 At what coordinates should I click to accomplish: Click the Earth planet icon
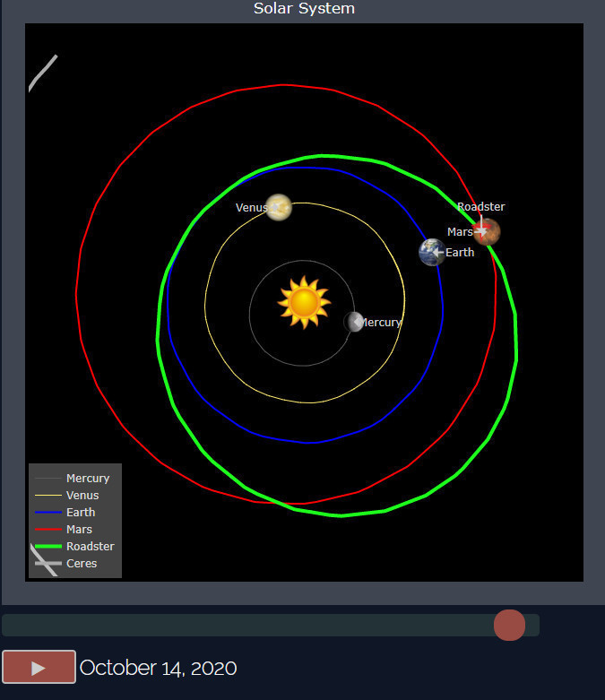pos(432,252)
